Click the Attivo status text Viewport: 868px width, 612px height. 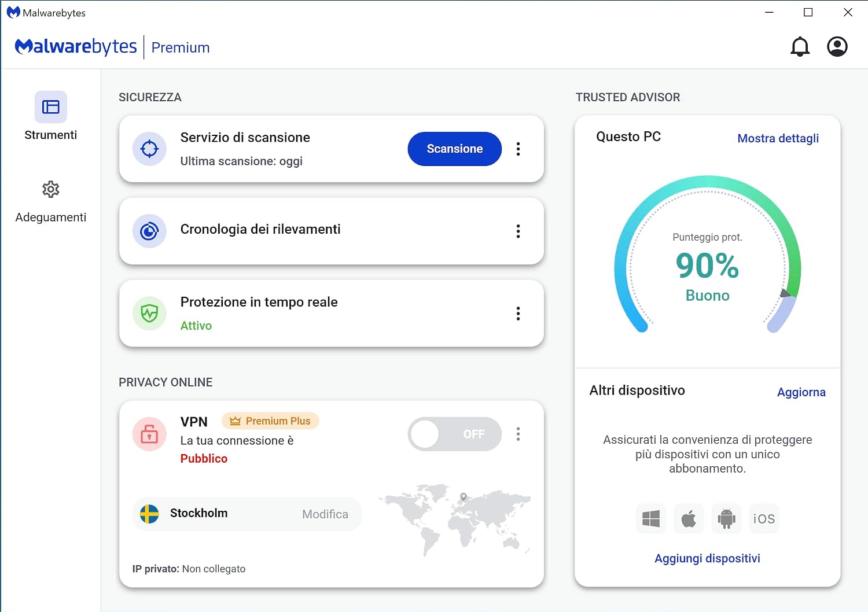196,326
